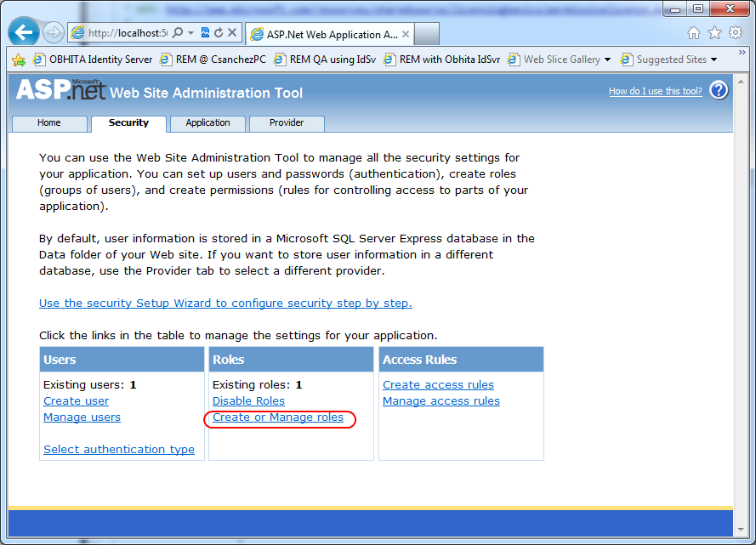Expand the Web Slice Gallery dropdown

click(607, 60)
